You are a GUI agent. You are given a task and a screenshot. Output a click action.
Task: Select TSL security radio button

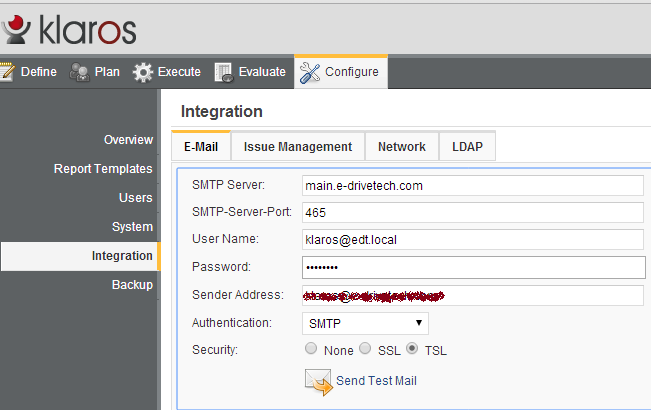[x=412, y=349]
